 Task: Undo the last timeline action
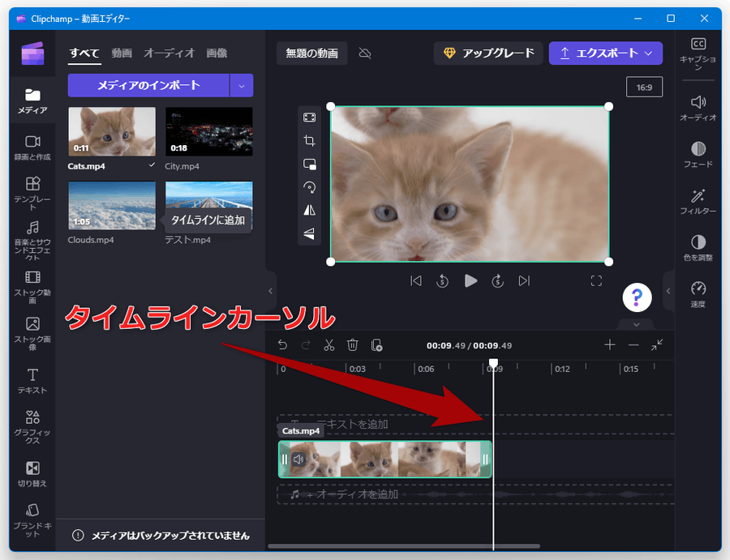point(282,345)
